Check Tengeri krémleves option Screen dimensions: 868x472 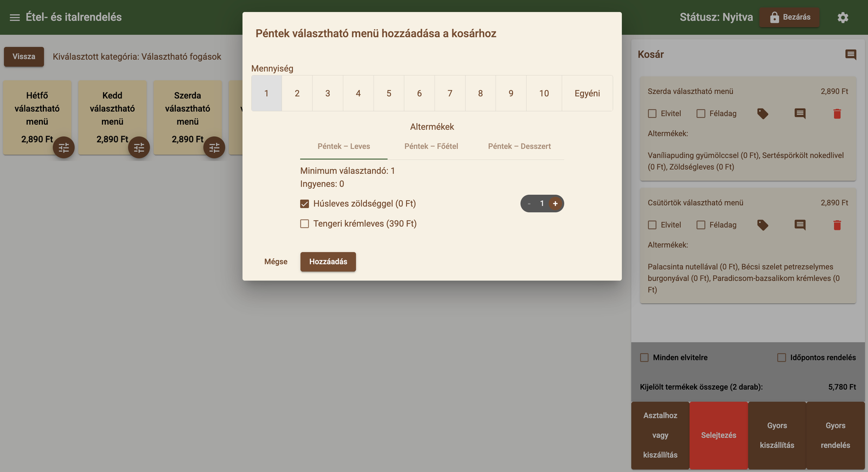(305, 224)
